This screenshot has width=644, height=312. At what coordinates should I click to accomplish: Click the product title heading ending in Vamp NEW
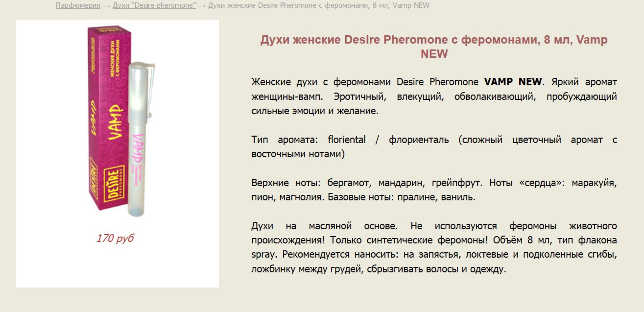click(x=434, y=47)
